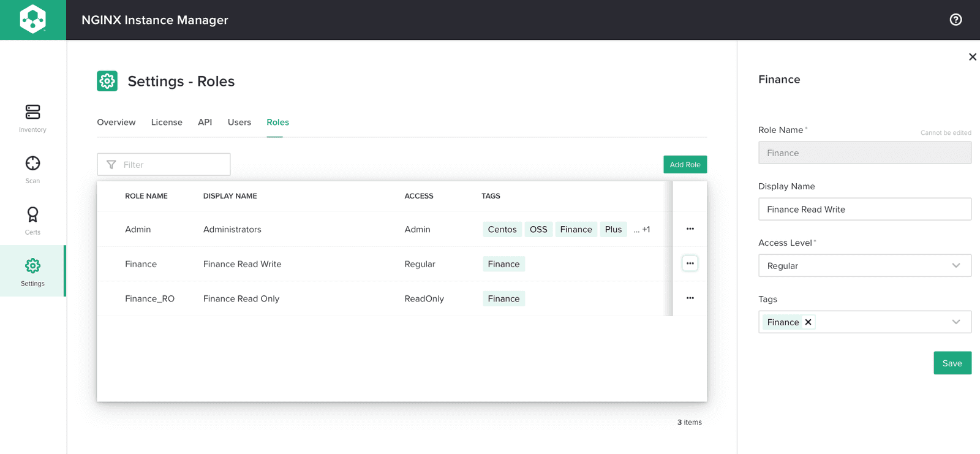Select the Settings sidebar gear icon
This screenshot has width=980, height=454.
pos(32,266)
